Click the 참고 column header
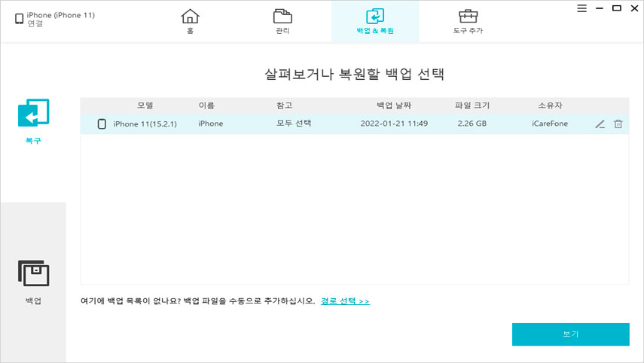This screenshot has width=644, height=363. coord(284,105)
